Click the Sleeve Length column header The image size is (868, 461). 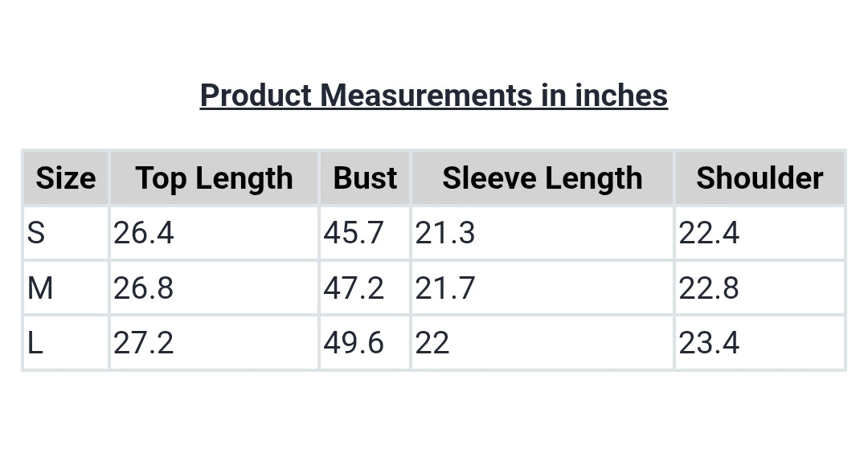point(542,178)
